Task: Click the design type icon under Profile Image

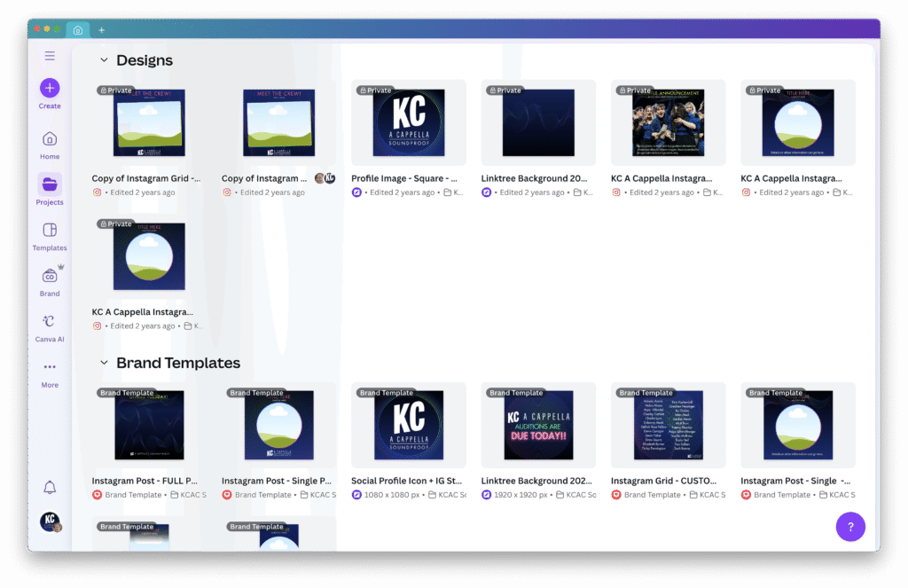Action: tap(356, 192)
